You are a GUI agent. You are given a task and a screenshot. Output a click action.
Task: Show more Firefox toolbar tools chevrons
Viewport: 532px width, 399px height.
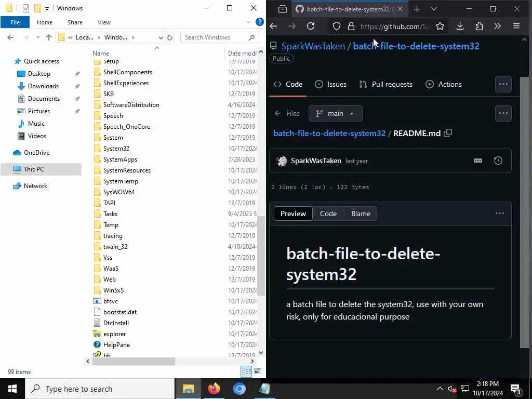tap(497, 26)
